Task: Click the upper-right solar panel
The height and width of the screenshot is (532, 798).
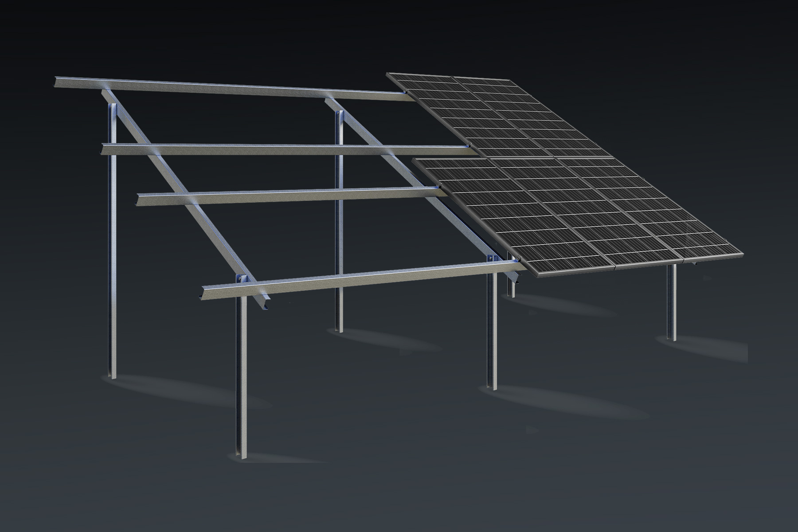Action: (532, 117)
